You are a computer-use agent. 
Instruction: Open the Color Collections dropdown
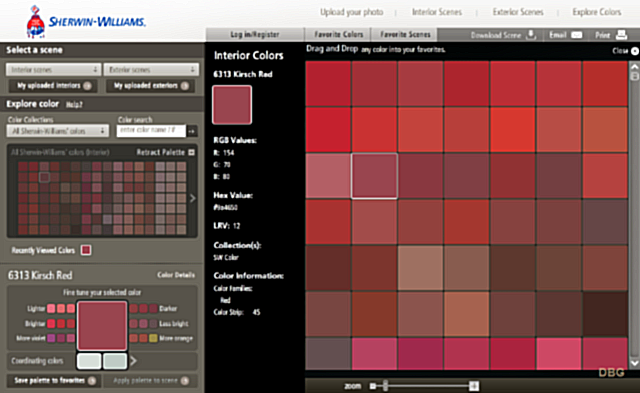pos(58,131)
